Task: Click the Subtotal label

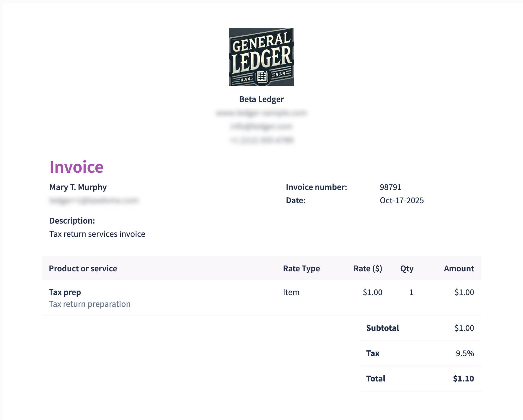Action: tap(382, 328)
